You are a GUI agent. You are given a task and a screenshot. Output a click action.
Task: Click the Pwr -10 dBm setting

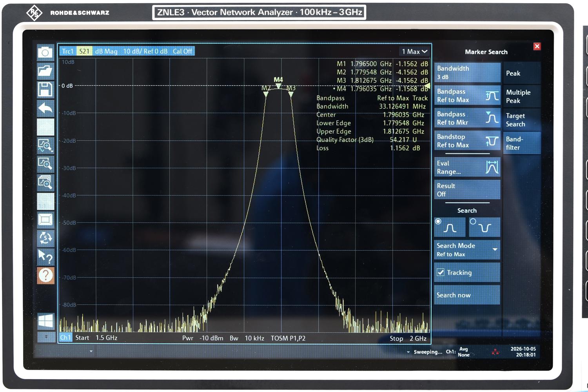pos(203,338)
